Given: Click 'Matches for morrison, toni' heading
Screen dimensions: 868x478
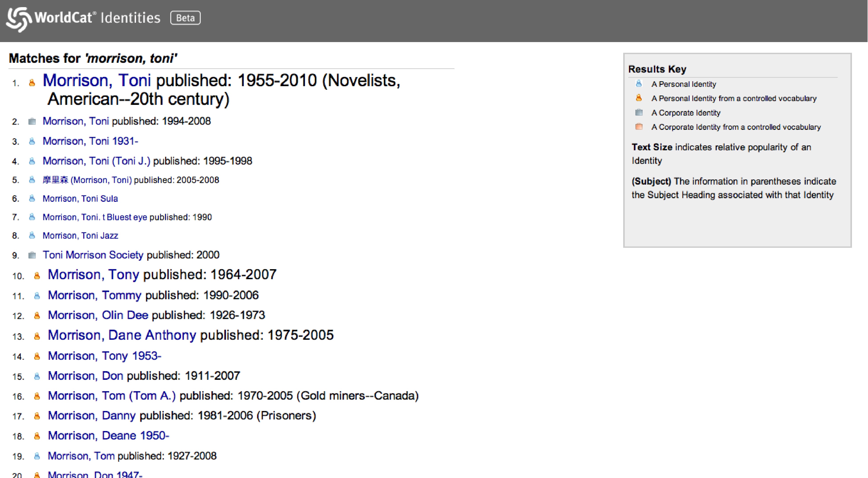Looking at the screenshot, I should point(93,58).
